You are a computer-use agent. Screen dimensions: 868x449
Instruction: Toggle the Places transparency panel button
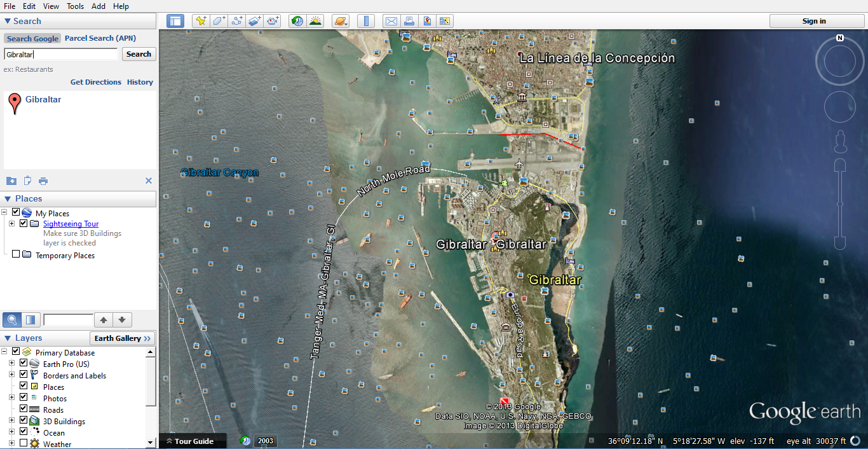tap(31, 320)
